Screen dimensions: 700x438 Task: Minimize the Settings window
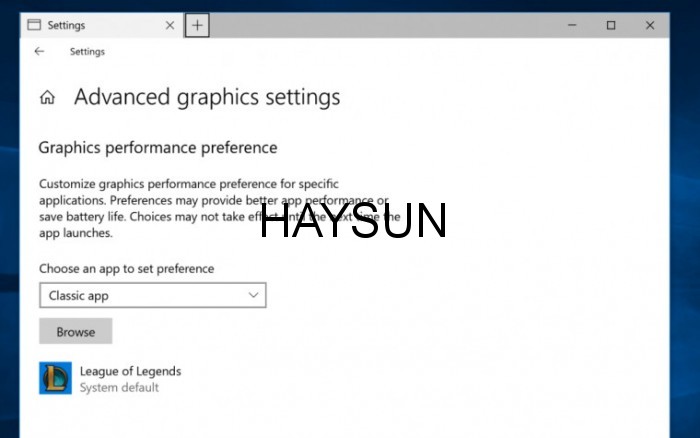[x=571, y=25]
